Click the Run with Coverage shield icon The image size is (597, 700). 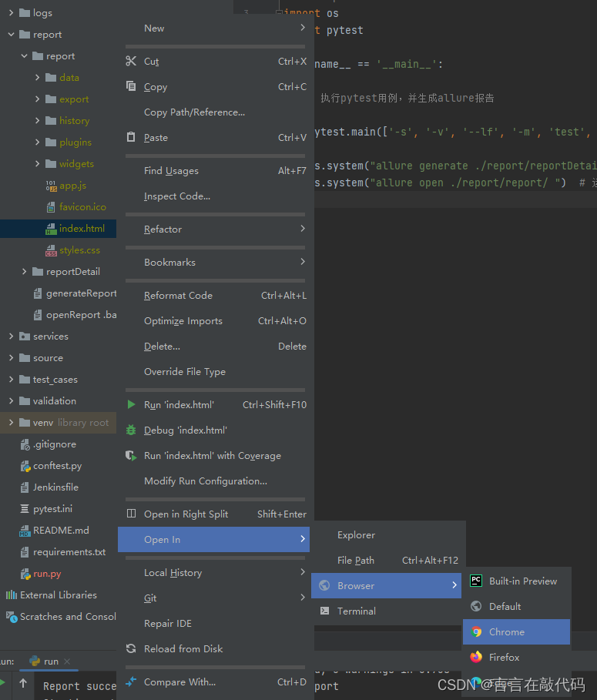pos(131,455)
